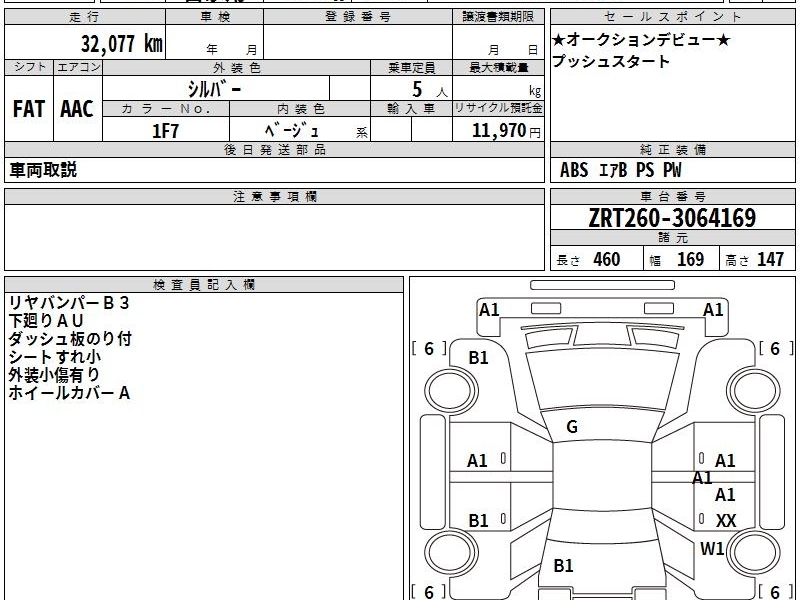This screenshot has width=800, height=600.
Task: Click the 乗車定員 header
Action: [x=411, y=67]
